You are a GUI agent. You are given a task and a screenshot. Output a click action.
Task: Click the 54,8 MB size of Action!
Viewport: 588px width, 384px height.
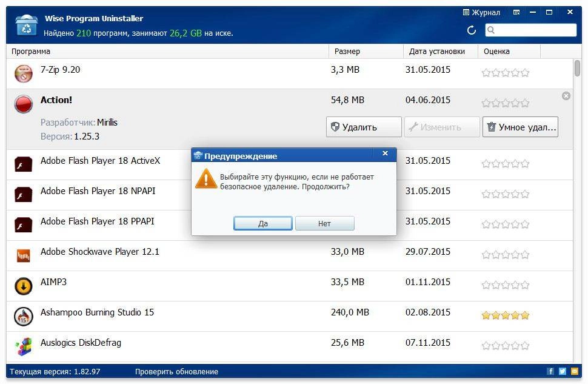tap(347, 100)
